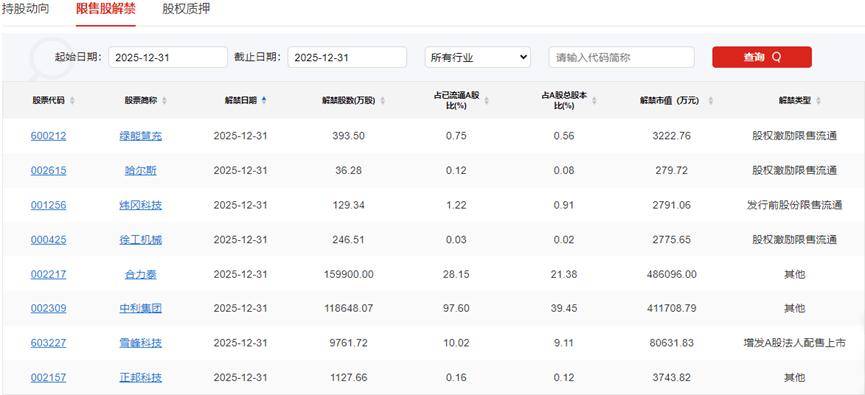This screenshot has height=395, width=865.
Task: Open stock code 001256 link
Action: click(49, 205)
